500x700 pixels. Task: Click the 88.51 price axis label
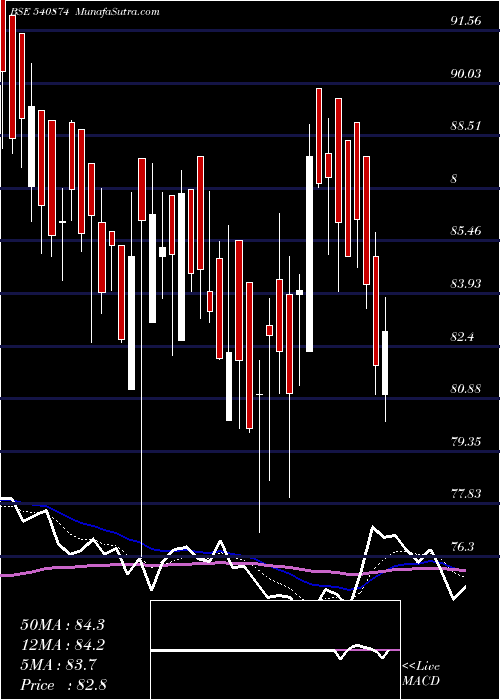pos(466,126)
